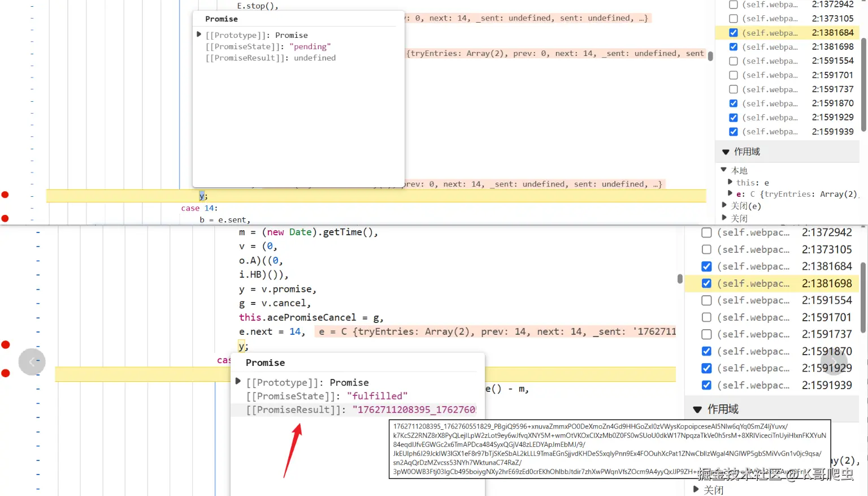Uncheck lower panel breakpoint 2:1591939
Screen dimensions: 868x496
coord(706,385)
